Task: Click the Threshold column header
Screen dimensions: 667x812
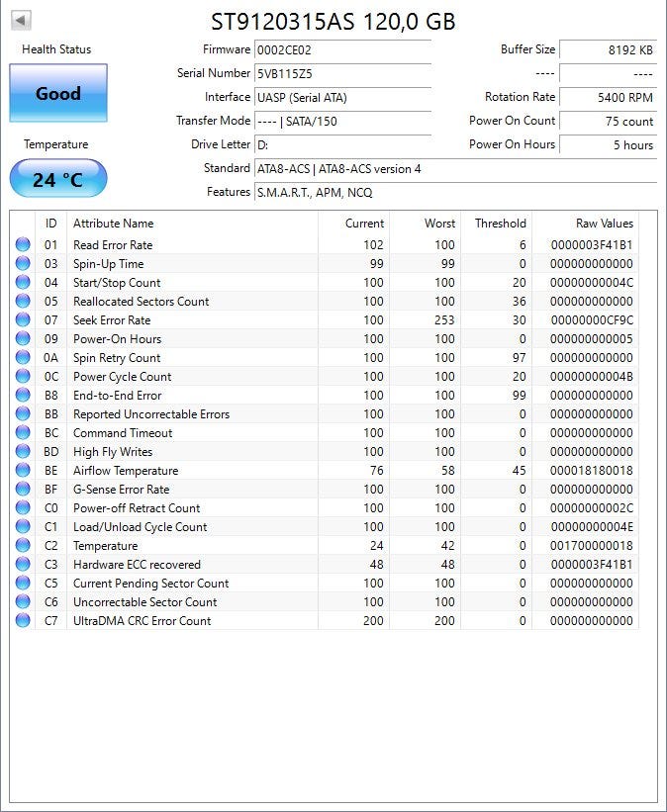Action: (500, 224)
